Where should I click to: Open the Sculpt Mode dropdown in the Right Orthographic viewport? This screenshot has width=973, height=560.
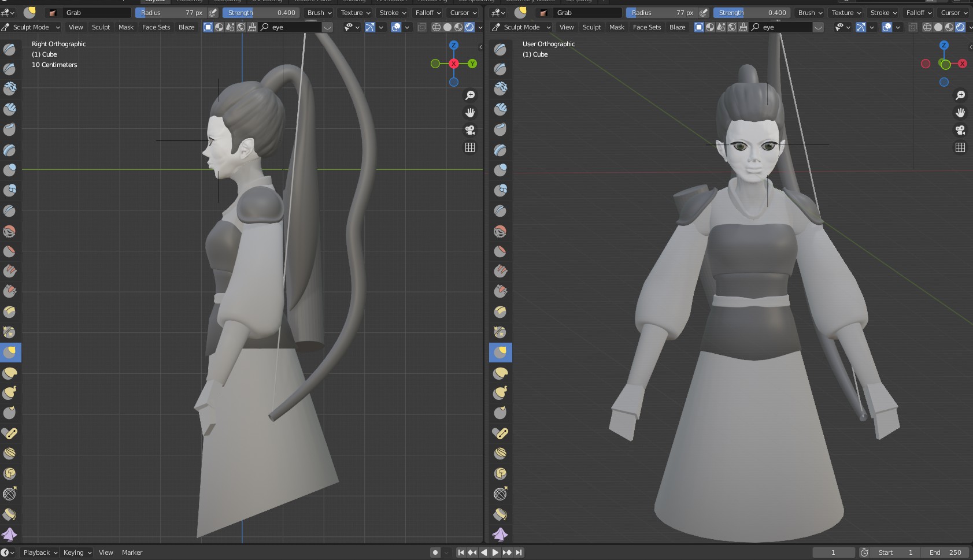coord(32,27)
